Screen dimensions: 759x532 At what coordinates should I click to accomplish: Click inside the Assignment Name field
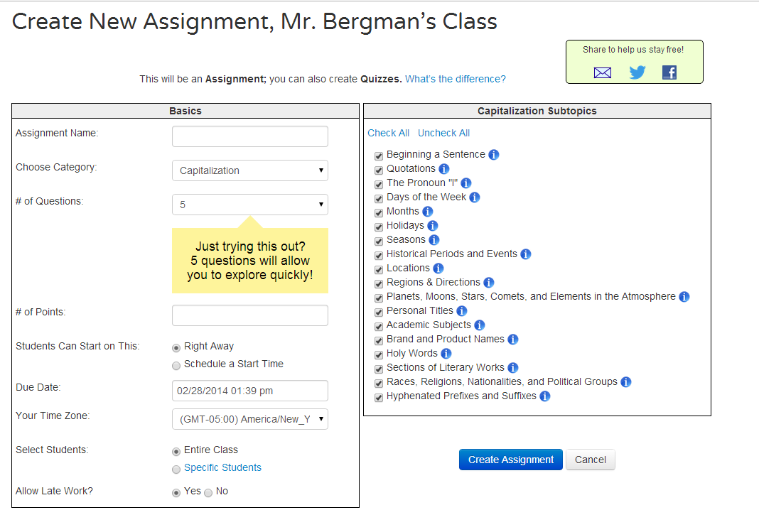[x=249, y=136]
